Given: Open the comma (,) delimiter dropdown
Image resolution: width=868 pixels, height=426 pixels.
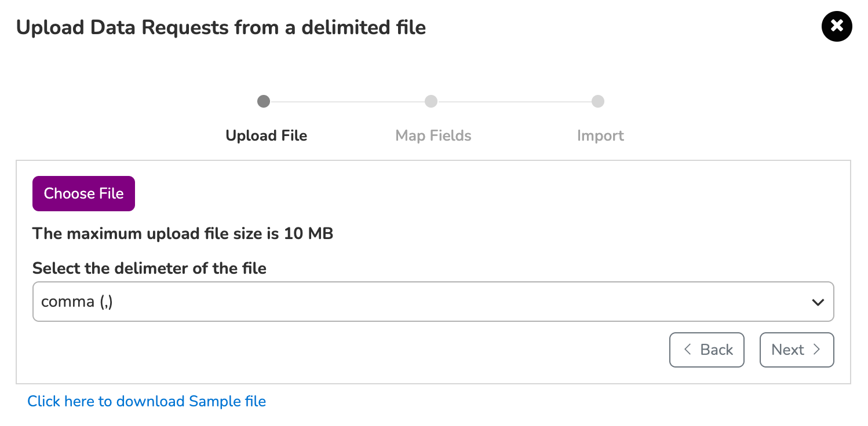Looking at the screenshot, I should pyautogui.click(x=433, y=302).
